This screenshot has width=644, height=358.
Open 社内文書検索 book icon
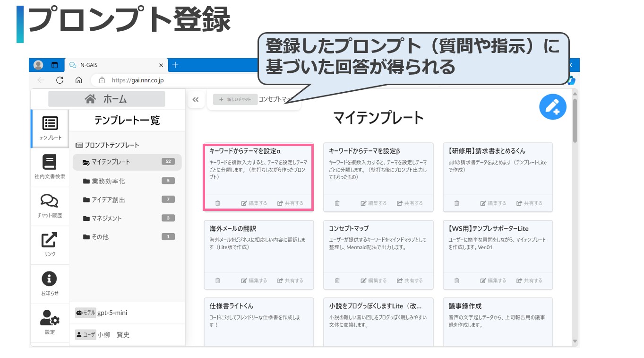[50, 163]
